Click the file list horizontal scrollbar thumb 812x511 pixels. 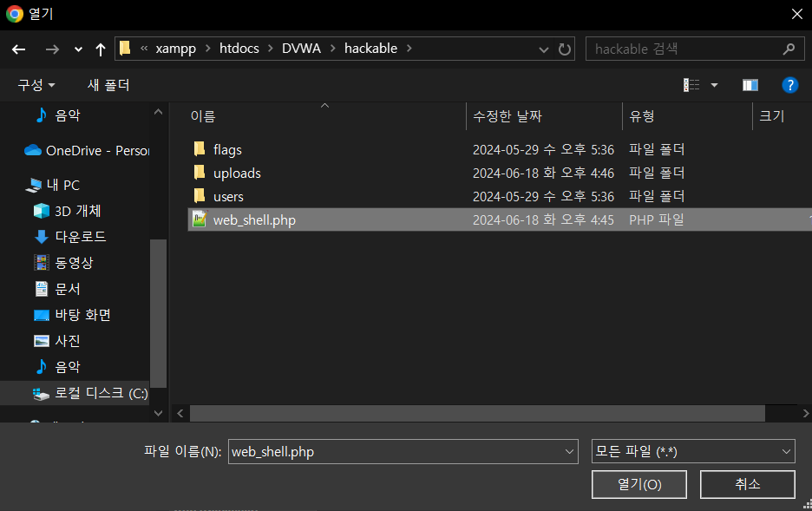pyautogui.click(x=477, y=413)
